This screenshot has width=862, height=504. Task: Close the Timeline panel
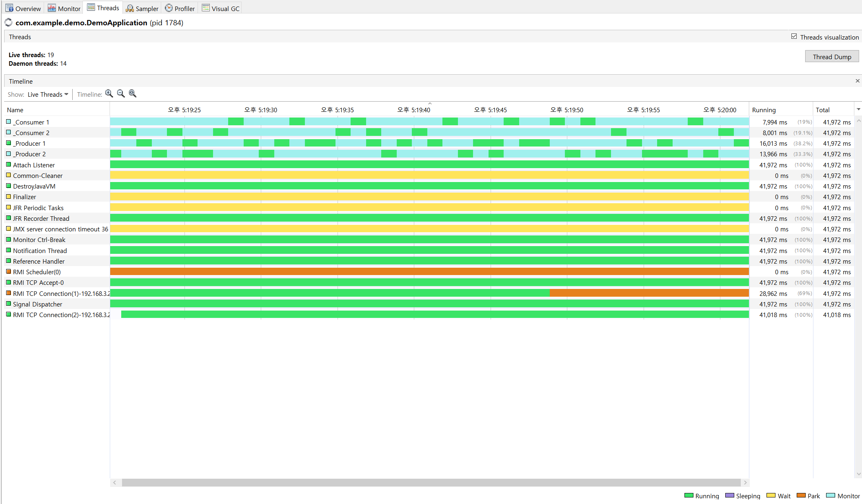[x=858, y=81]
